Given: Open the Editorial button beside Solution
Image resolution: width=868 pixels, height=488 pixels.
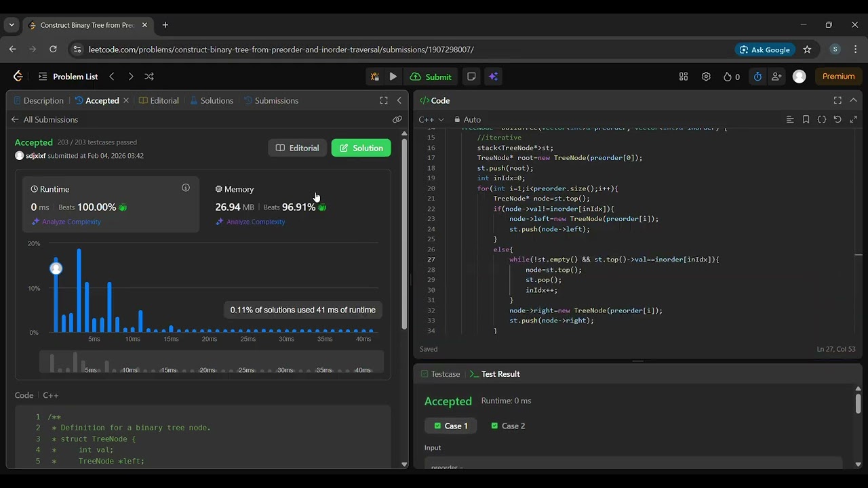Looking at the screenshot, I should (297, 148).
